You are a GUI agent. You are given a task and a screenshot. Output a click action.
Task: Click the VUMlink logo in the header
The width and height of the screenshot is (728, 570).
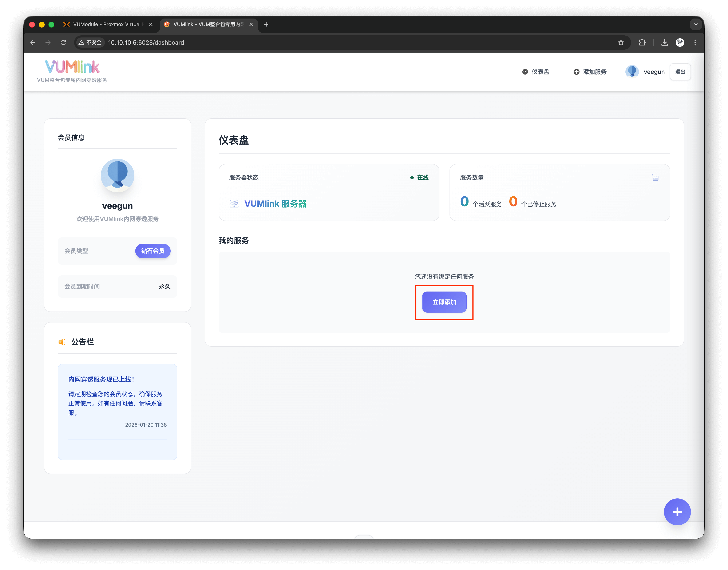pyautogui.click(x=72, y=67)
